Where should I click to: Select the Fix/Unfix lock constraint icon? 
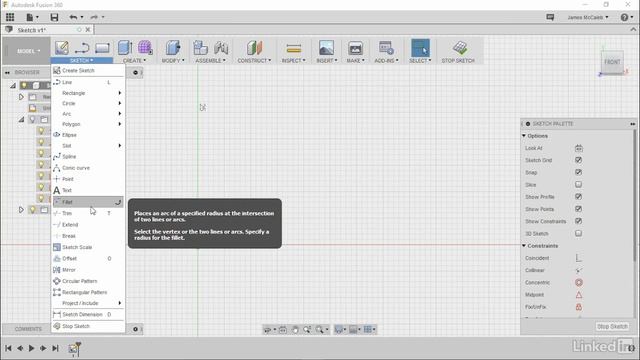[578, 307]
